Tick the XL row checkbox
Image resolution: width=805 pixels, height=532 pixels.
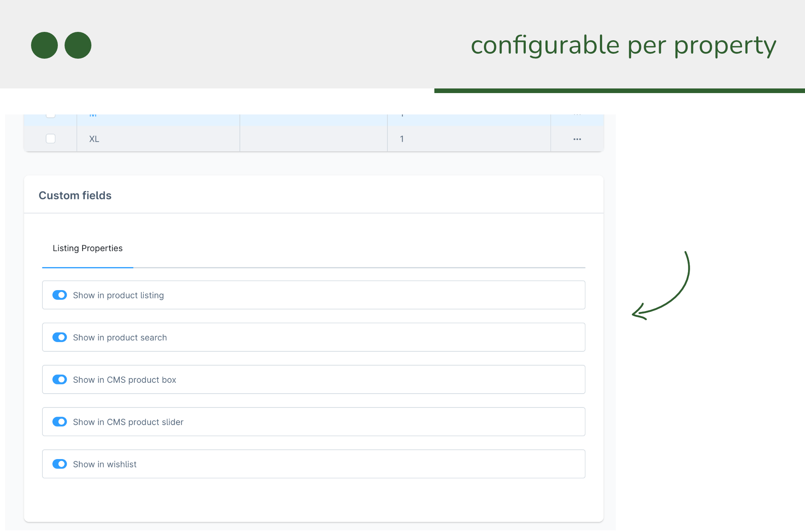51,139
